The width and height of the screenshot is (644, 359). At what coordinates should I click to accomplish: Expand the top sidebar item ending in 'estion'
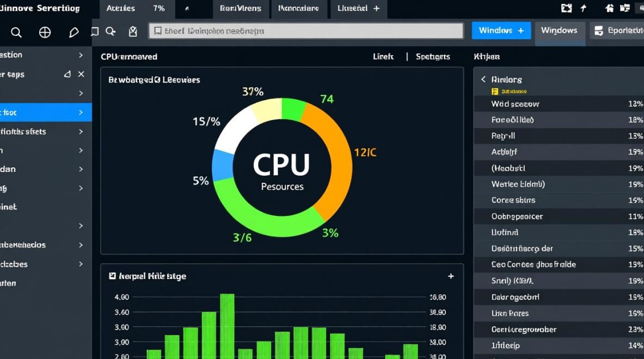click(x=81, y=55)
